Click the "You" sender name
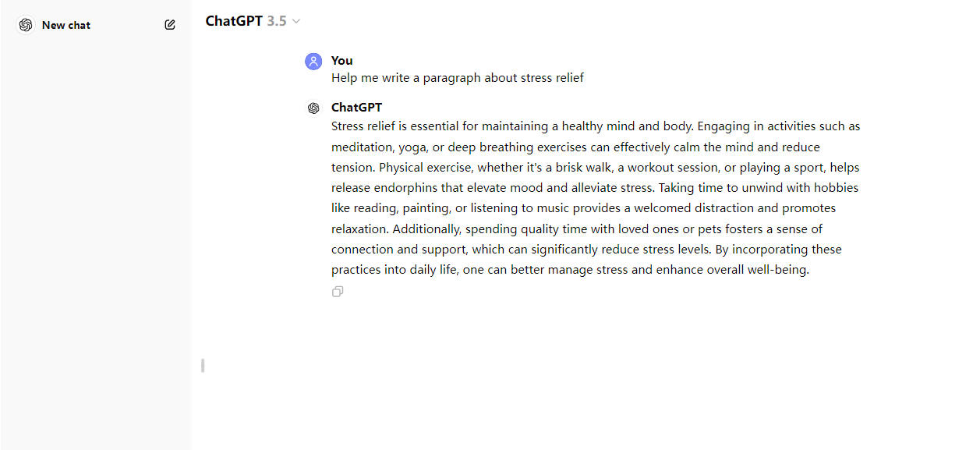The image size is (980, 450). [341, 61]
